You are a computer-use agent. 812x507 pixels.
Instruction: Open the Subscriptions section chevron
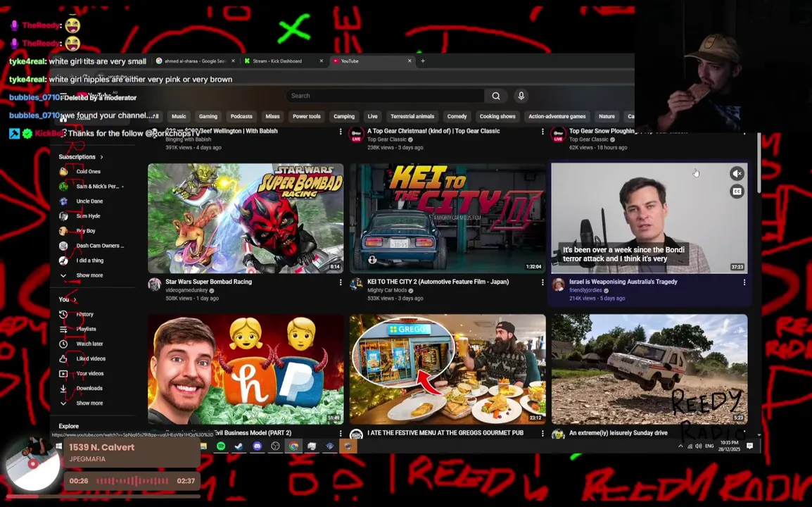pos(101,157)
